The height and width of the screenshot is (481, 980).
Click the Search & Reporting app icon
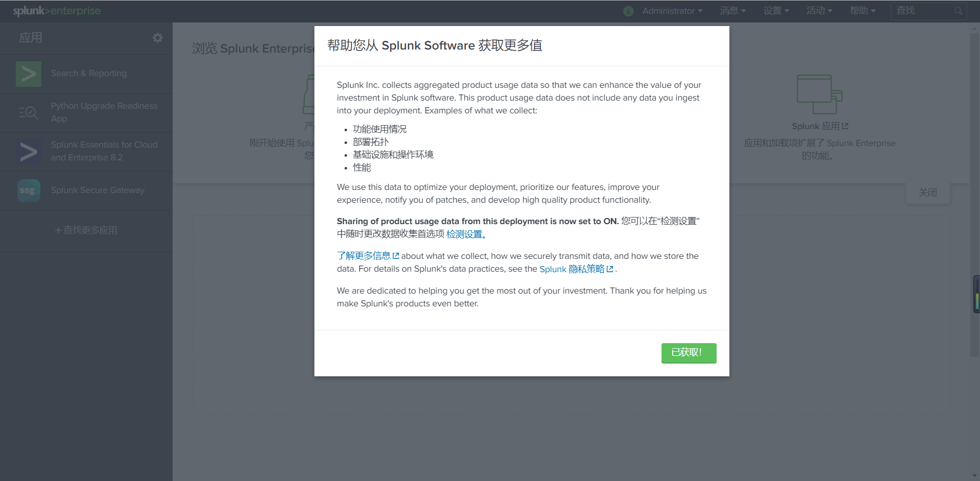pos(29,74)
